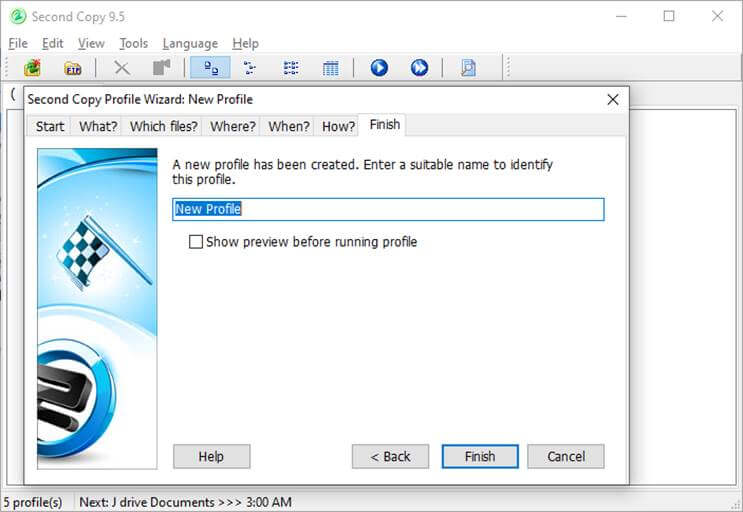The image size is (743, 512).
Task: Click the Cancel button
Action: click(x=566, y=457)
